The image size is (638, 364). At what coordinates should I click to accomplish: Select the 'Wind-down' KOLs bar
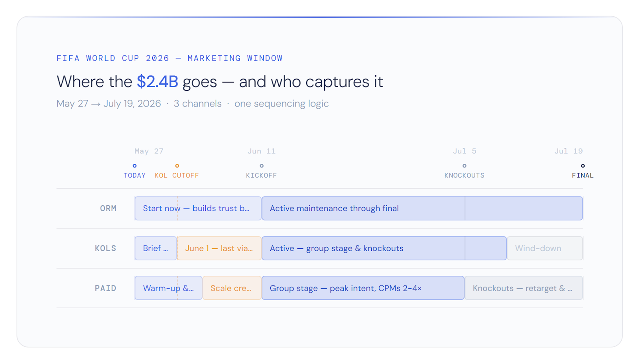point(545,248)
